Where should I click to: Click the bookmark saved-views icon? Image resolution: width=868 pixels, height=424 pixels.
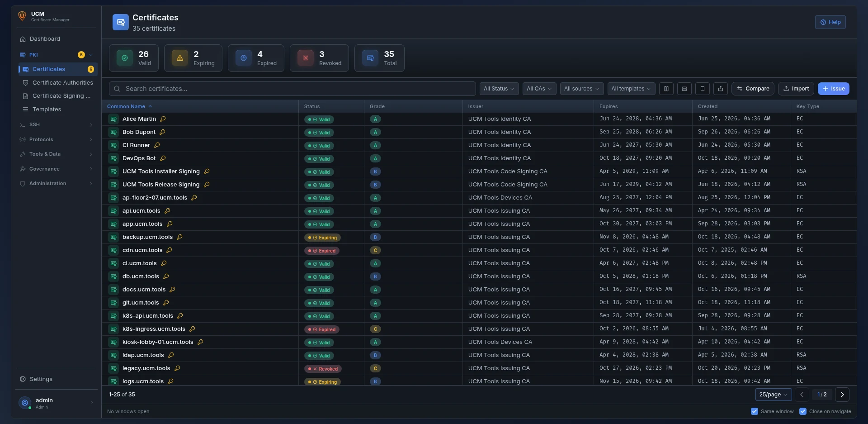click(x=702, y=89)
